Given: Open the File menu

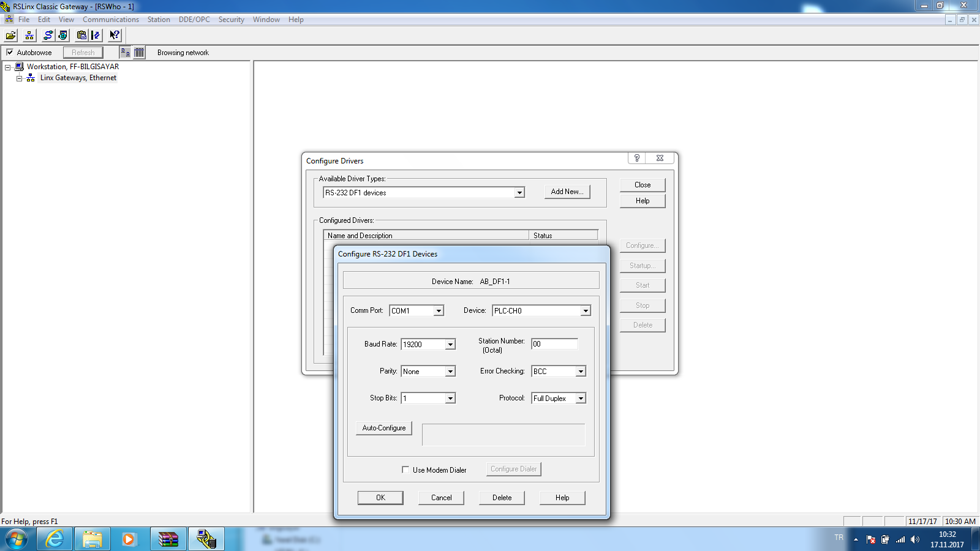Looking at the screenshot, I should click(x=24, y=20).
